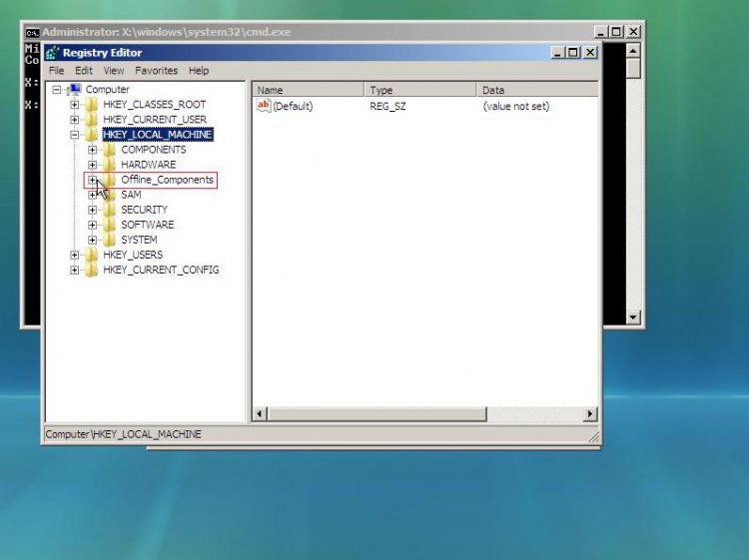The width and height of the screenshot is (749, 560).
Task: Select SECURITY key label
Action: point(144,210)
